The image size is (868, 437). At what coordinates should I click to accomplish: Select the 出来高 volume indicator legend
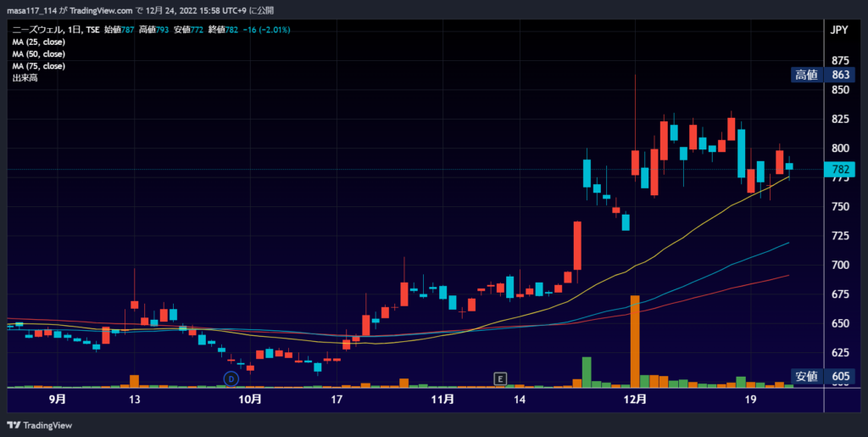(x=25, y=78)
